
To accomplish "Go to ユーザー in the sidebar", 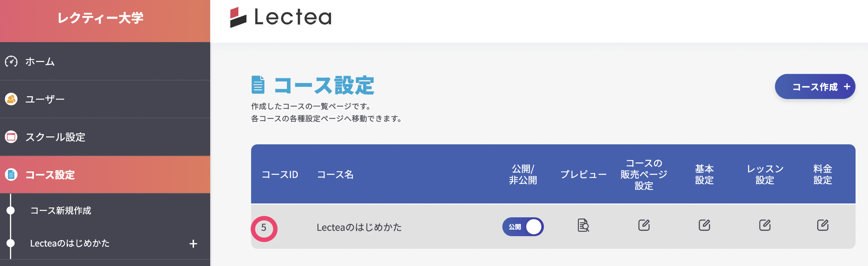I will coord(45,99).
